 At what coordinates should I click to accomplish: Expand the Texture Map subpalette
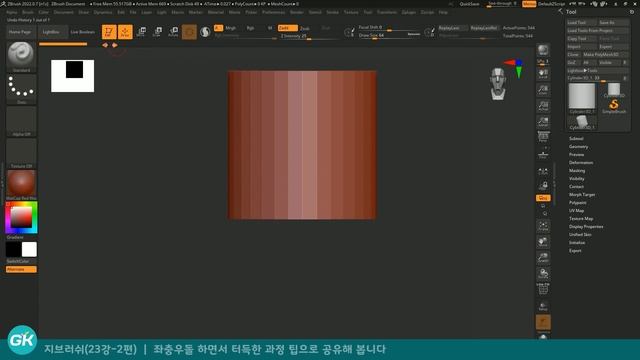(x=581, y=218)
